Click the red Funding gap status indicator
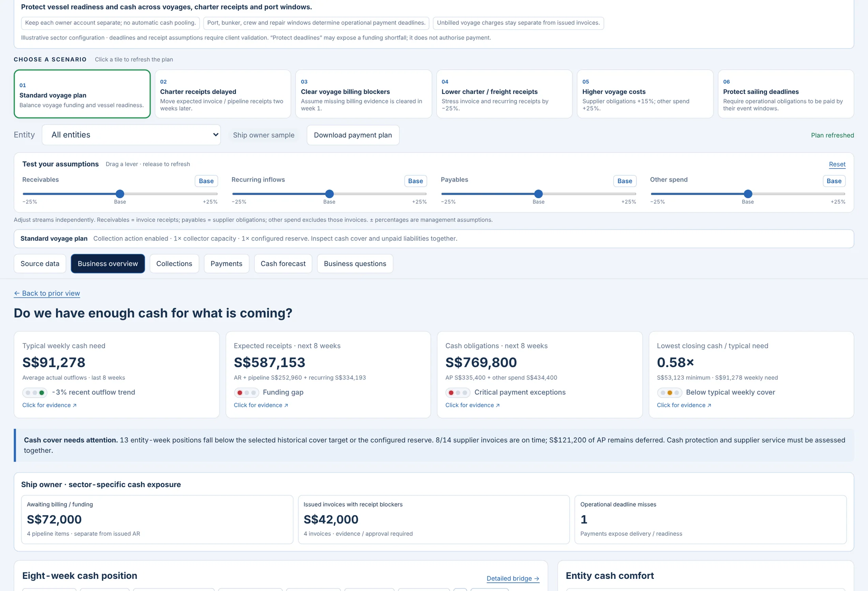 click(x=246, y=392)
